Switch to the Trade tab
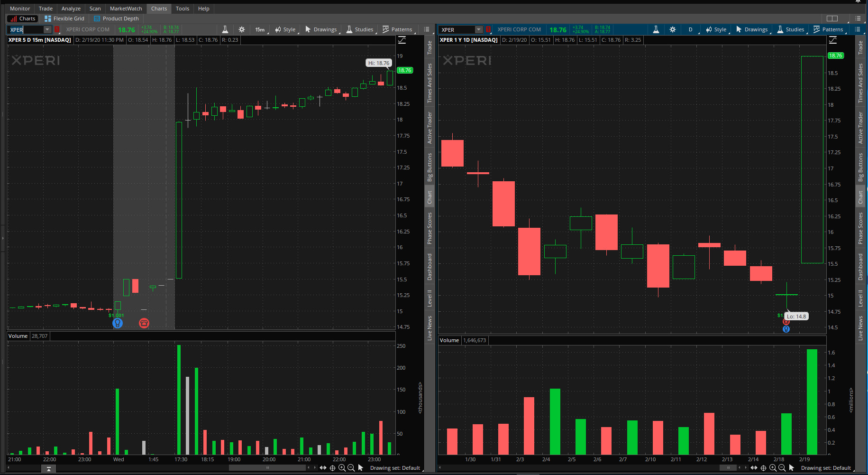 click(x=46, y=9)
